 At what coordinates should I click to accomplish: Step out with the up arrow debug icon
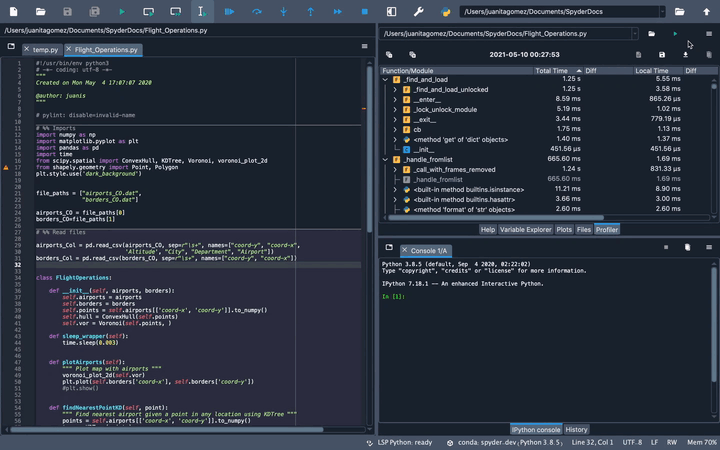point(310,11)
